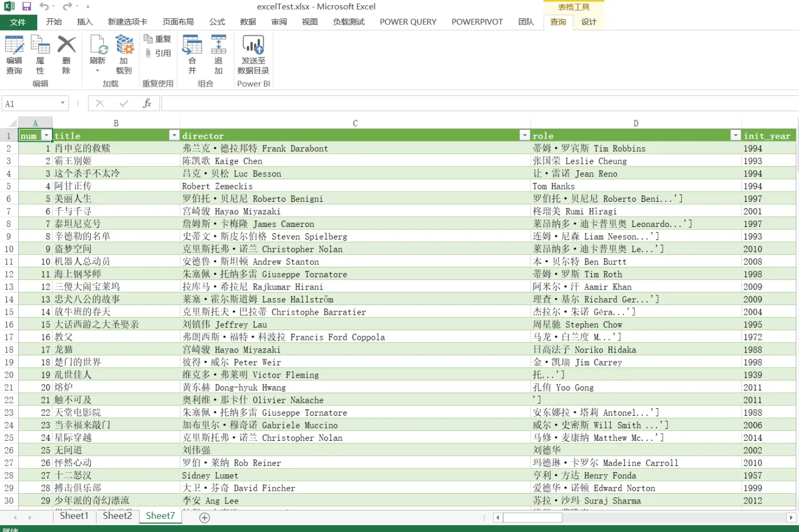Click horizontal scrollbar left arrow
This screenshot has height=532, width=799.
coord(498,518)
